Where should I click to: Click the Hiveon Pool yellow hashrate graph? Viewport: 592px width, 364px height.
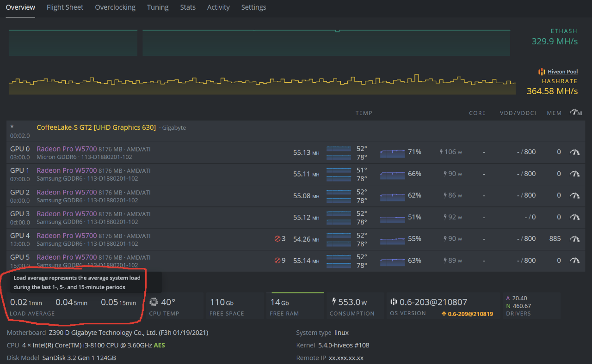coord(262,85)
